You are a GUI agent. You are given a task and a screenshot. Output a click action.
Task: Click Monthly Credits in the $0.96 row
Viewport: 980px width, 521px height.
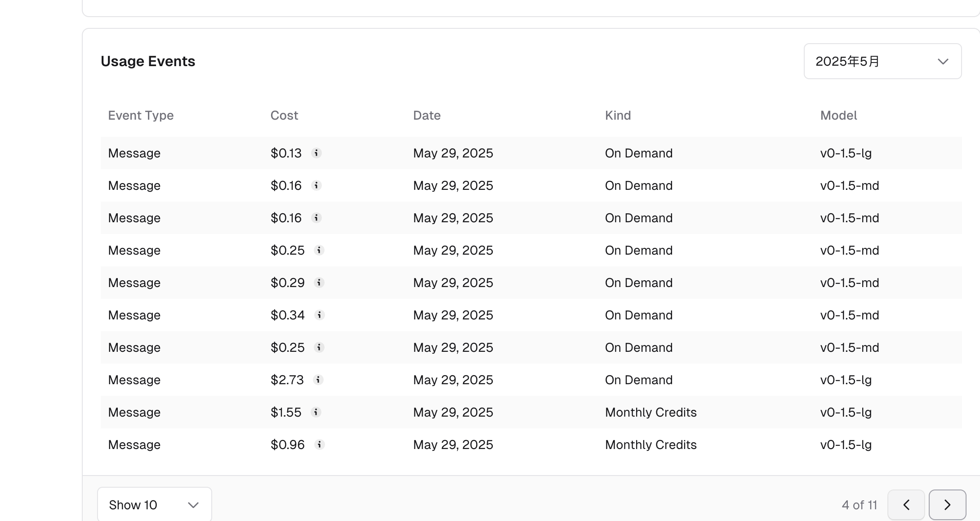click(651, 445)
